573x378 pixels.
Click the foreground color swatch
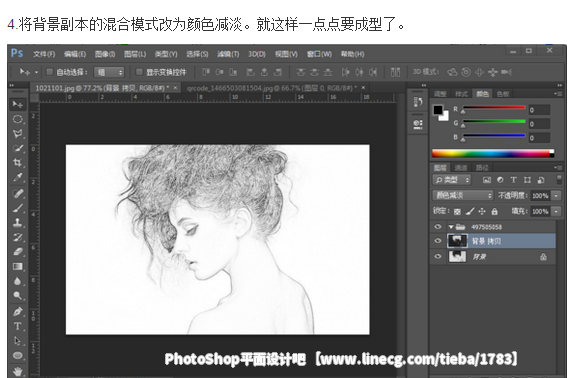coord(438,110)
